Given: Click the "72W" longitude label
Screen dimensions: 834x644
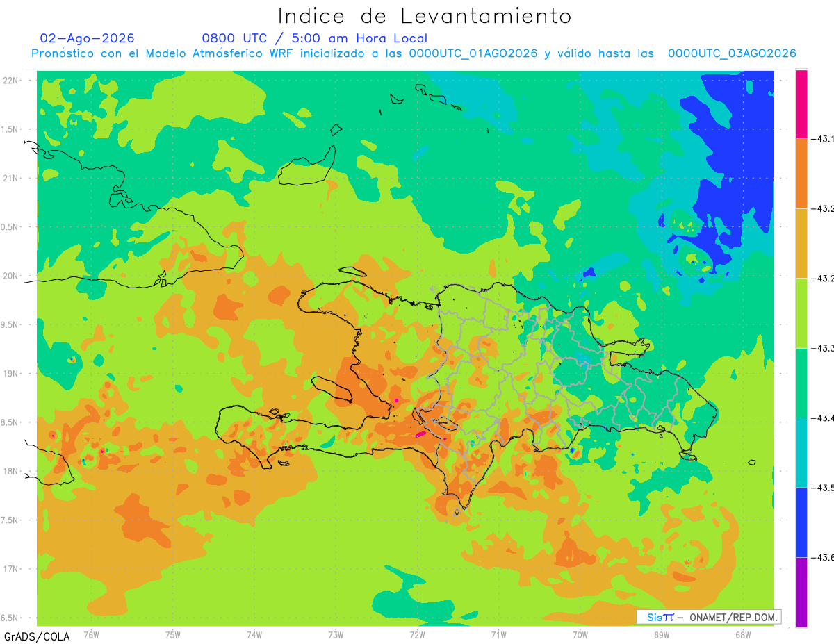Looking at the screenshot, I should coord(417,634).
